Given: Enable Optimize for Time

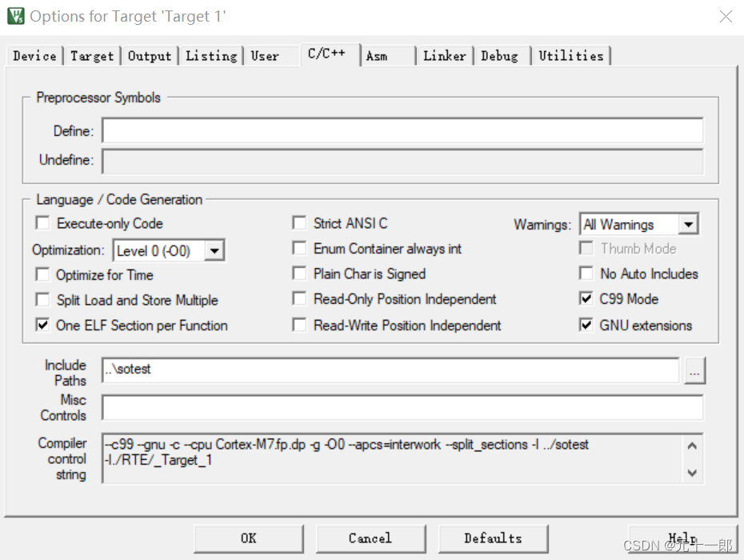Looking at the screenshot, I should tap(42, 274).
